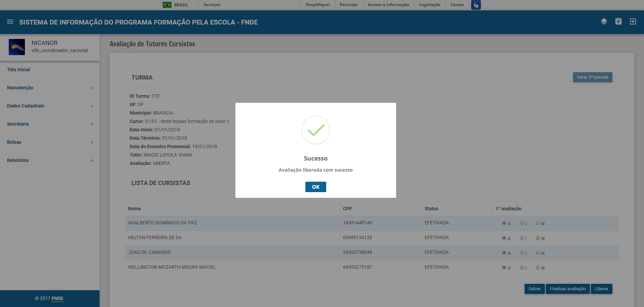Click the NICANOR user avatar
This screenshot has height=307, width=644.
[17, 47]
